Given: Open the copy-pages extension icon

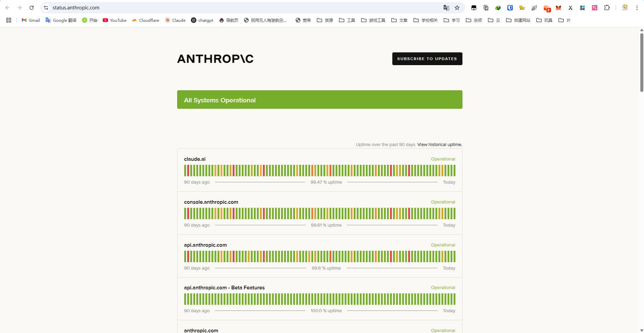Looking at the screenshot, I should (486, 8).
